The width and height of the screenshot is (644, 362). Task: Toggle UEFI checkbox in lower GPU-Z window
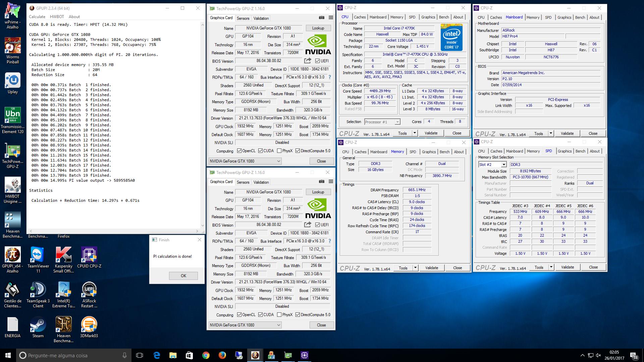(x=317, y=225)
